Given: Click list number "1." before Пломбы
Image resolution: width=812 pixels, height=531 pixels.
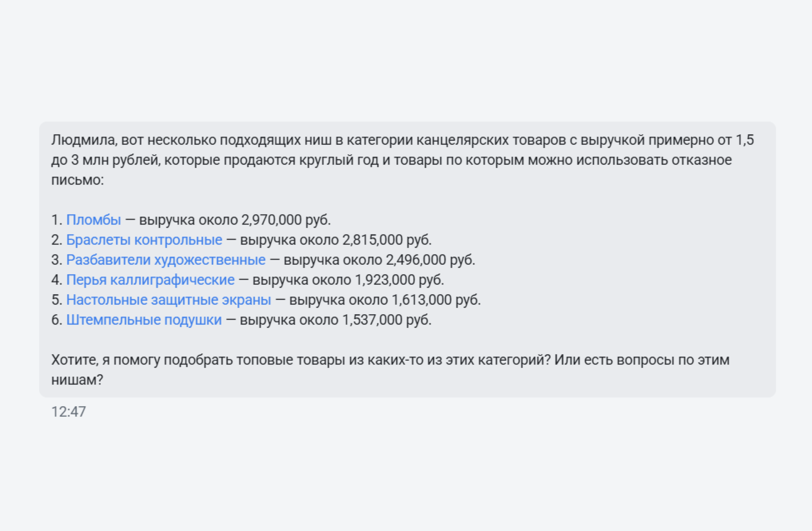Looking at the screenshot, I should [56, 220].
